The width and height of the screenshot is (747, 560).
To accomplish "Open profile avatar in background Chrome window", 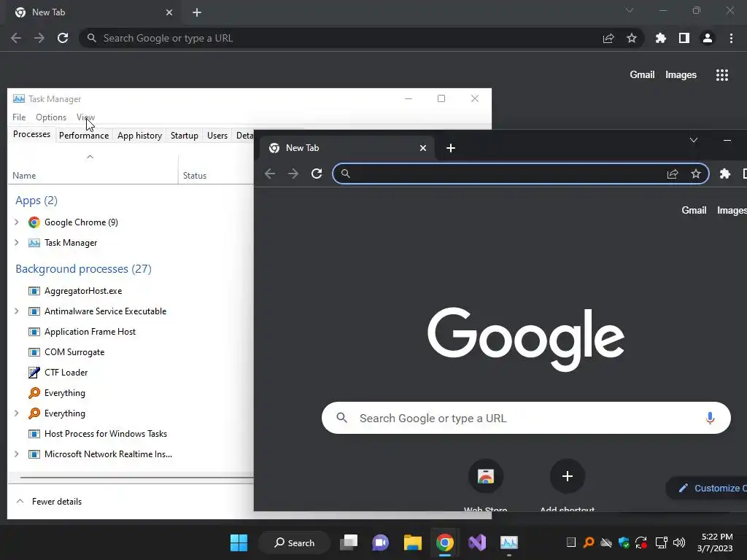I will 708,38.
